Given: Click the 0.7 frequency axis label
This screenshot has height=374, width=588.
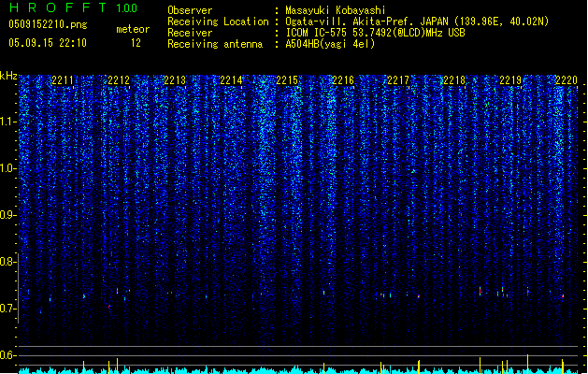Looking at the screenshot, I should pos(8,309).
